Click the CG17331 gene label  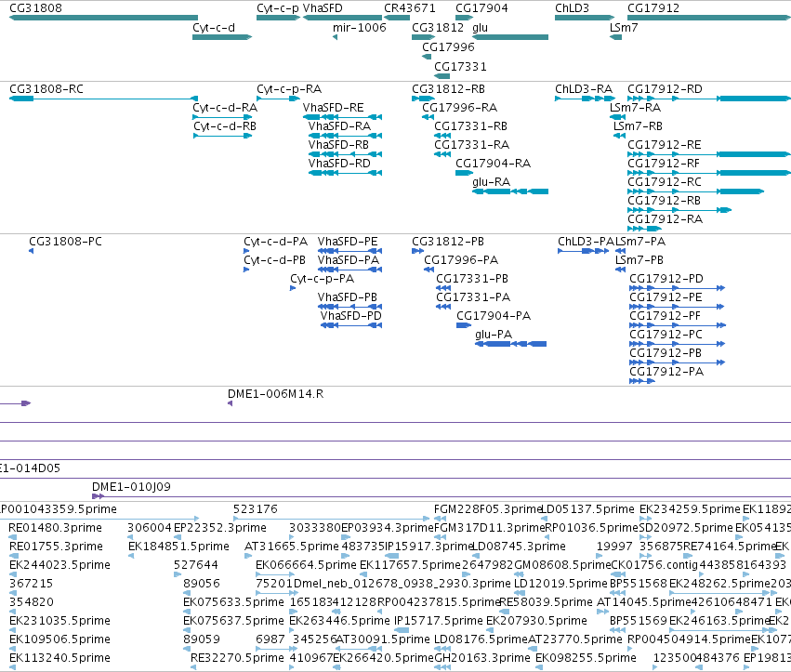pyautogui.click(x=461, y=67)
